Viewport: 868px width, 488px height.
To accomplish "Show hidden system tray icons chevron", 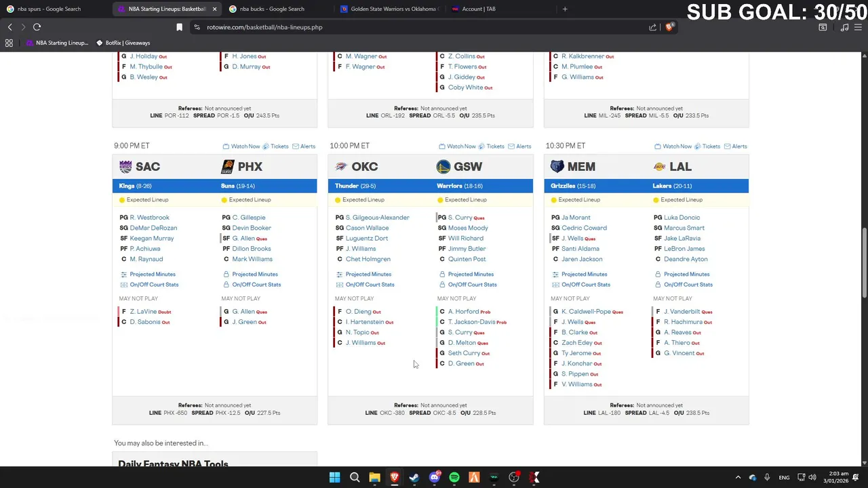I will 738,478.
